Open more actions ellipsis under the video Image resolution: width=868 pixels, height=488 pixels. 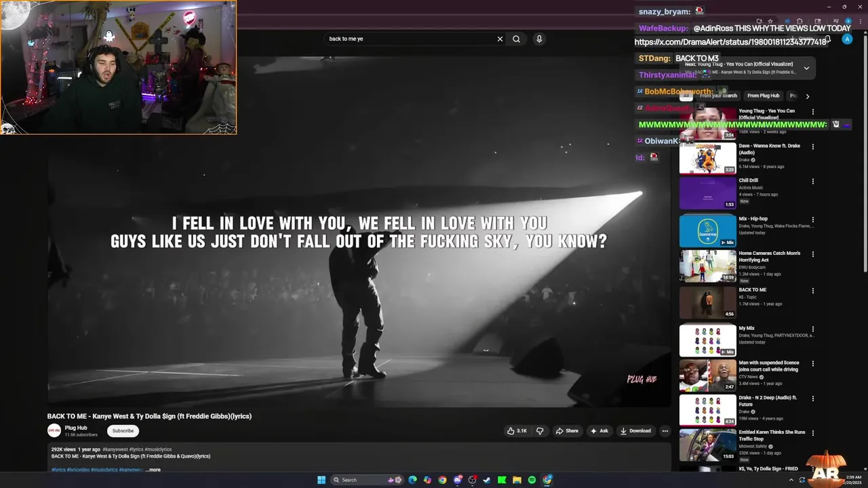(x=665, y=430)
